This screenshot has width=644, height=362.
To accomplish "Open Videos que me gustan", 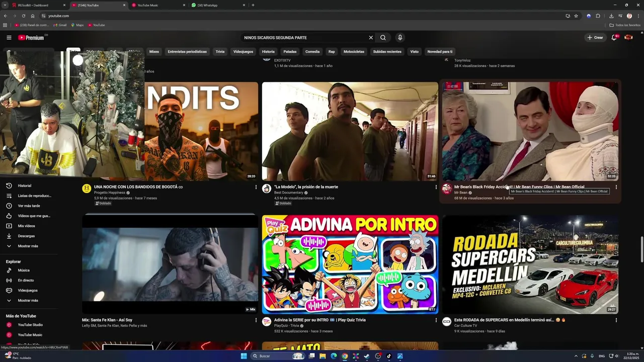I will pos(29,216).
